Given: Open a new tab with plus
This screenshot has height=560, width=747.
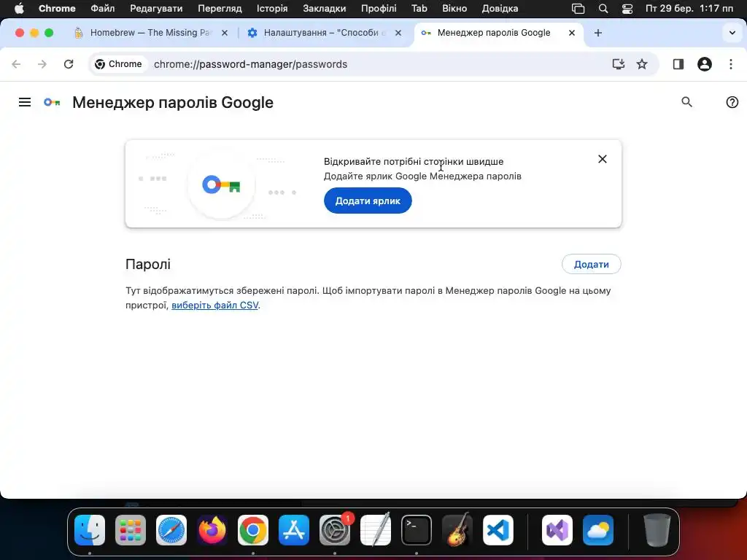Looking at the screenshot, I should [598, 33].
